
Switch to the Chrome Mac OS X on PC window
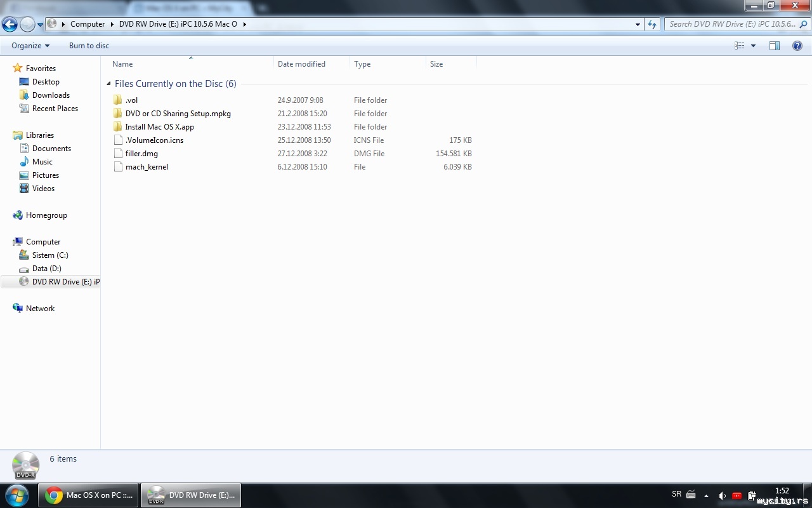click(x=89, y=495)
